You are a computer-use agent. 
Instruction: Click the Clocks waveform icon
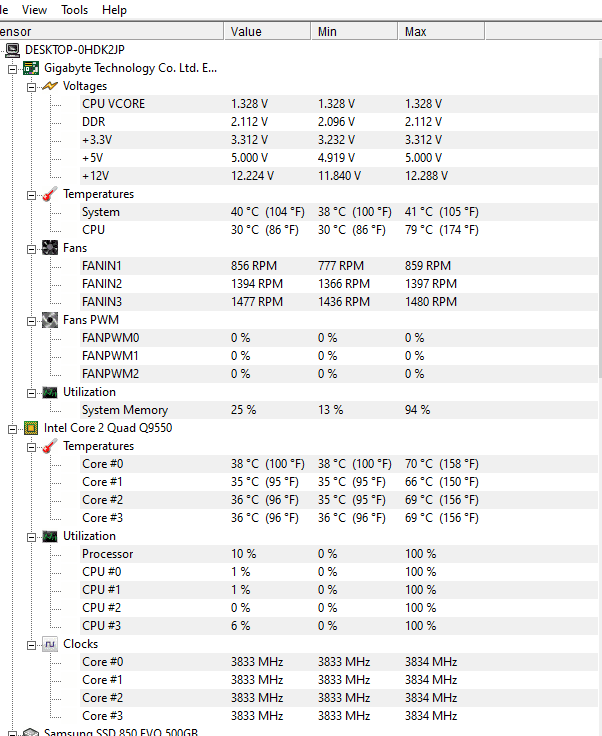tap(50, 644)
